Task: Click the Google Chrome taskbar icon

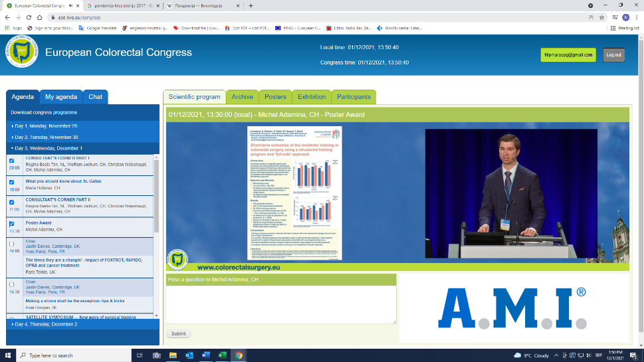Action: [239, 355]
